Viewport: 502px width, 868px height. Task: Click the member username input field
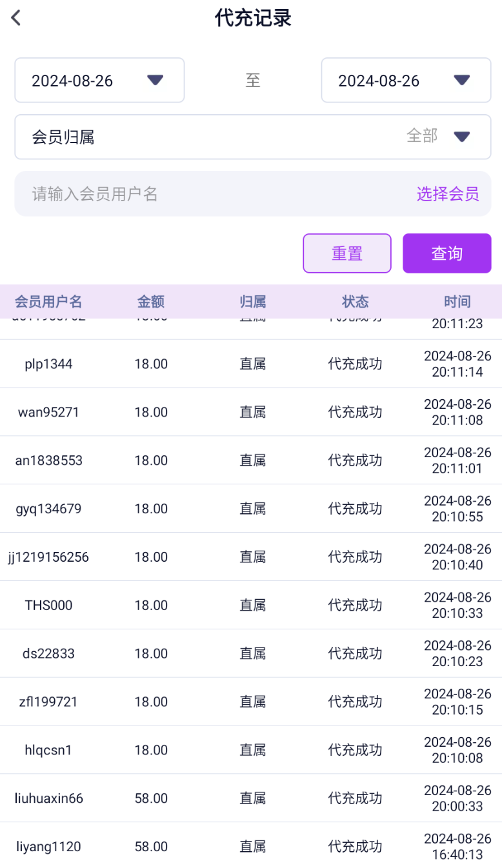(213, 194)
